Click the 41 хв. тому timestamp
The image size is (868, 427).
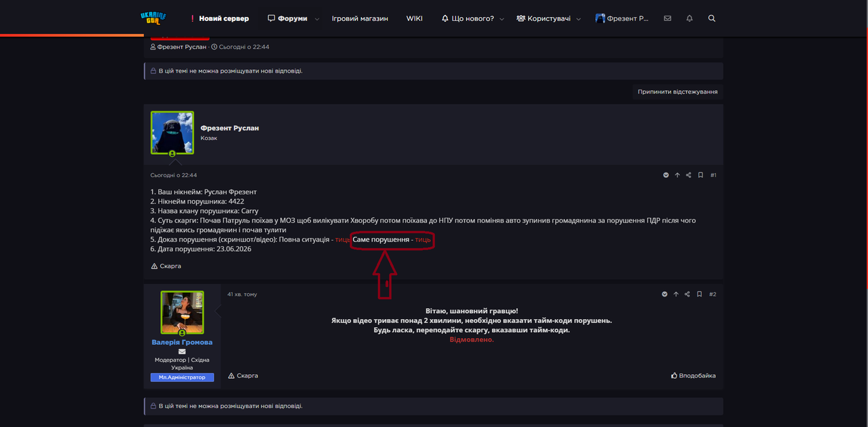242,294
